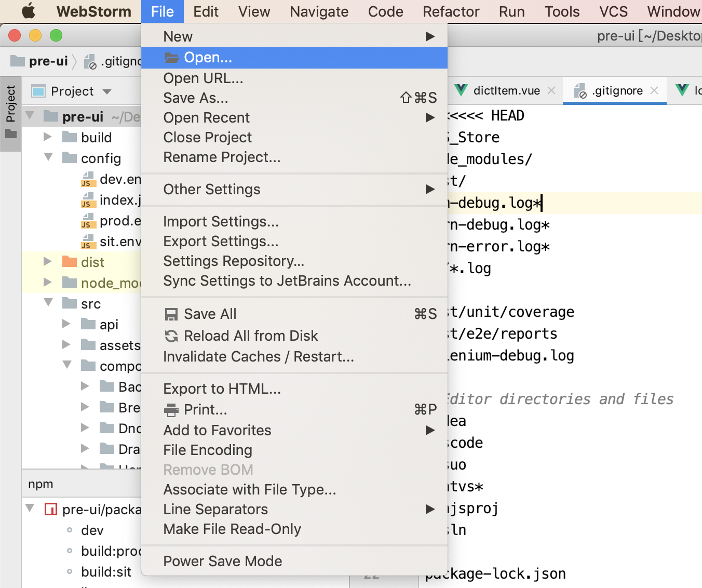Expand Other Settings submenu
The image size is (702, 588).
tap(294, 189)
